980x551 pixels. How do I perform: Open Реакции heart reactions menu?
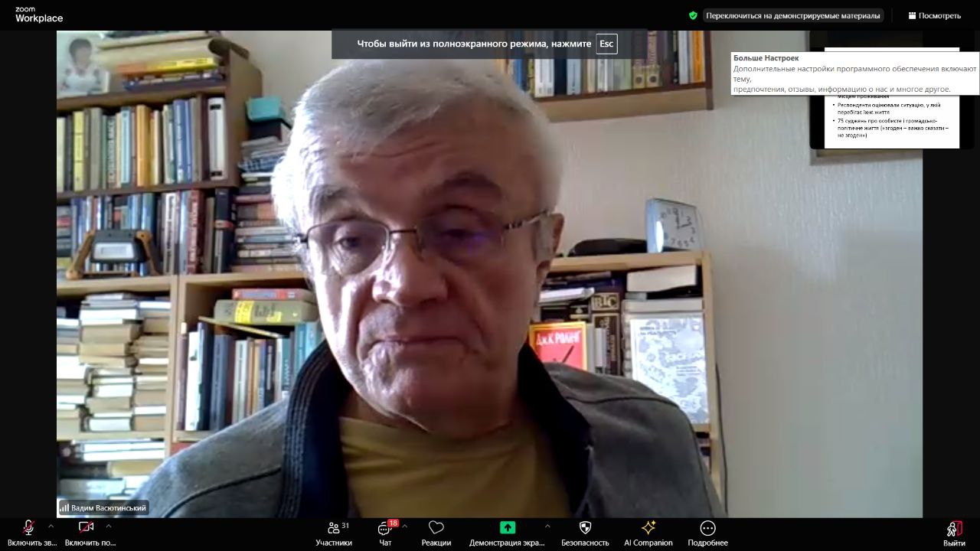coord(436,532)
